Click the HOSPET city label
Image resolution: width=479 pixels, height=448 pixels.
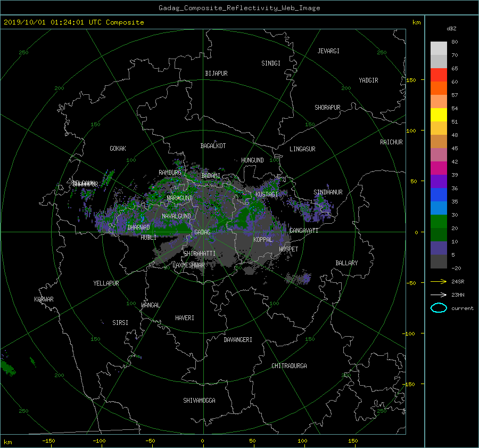(288, 249)
